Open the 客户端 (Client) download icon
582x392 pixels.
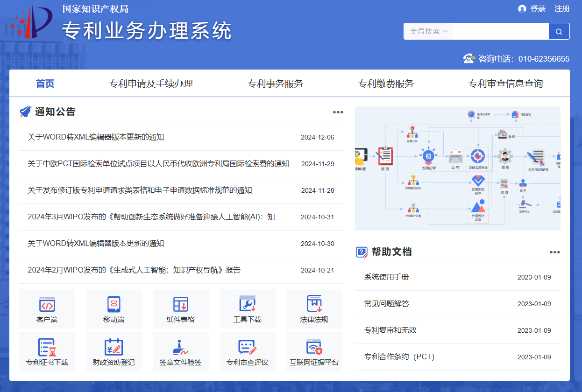click(x=47, y=309)
